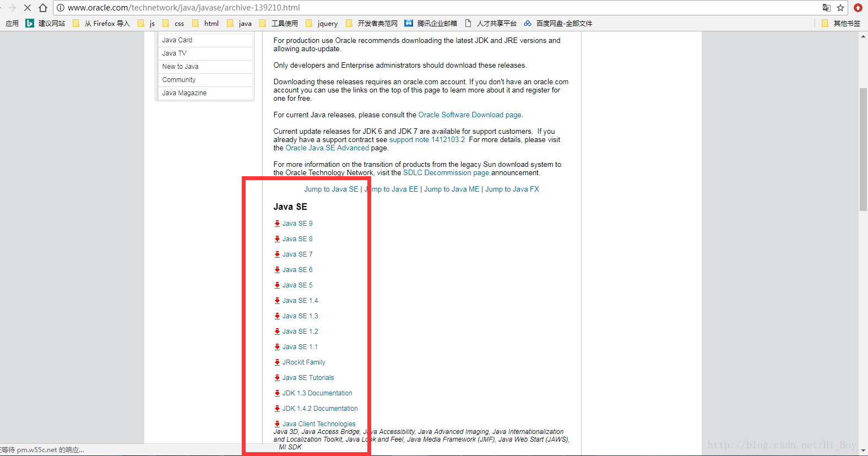The height and width of the screenshot is (456, 868).
Task: Click the 应用 apps shortcut
Action: 12,23
